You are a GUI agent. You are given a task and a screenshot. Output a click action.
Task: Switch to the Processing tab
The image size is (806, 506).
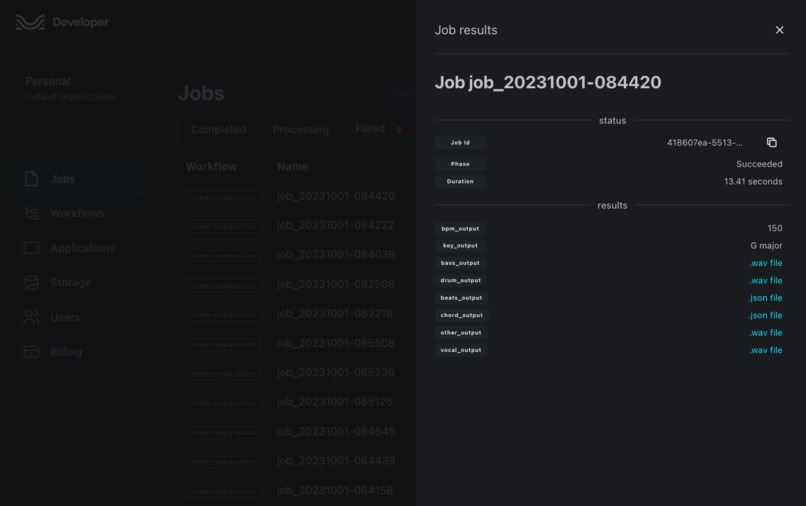301,130
